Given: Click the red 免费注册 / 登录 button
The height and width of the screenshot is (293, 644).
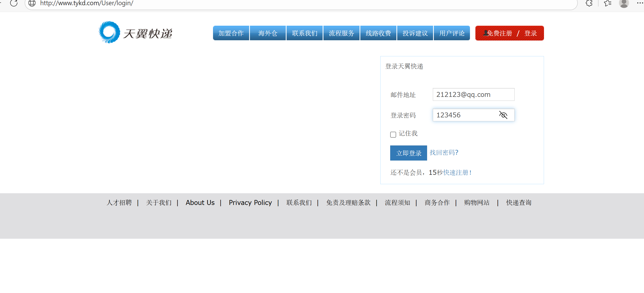Looking at the screenshot, I should (509, 33).
